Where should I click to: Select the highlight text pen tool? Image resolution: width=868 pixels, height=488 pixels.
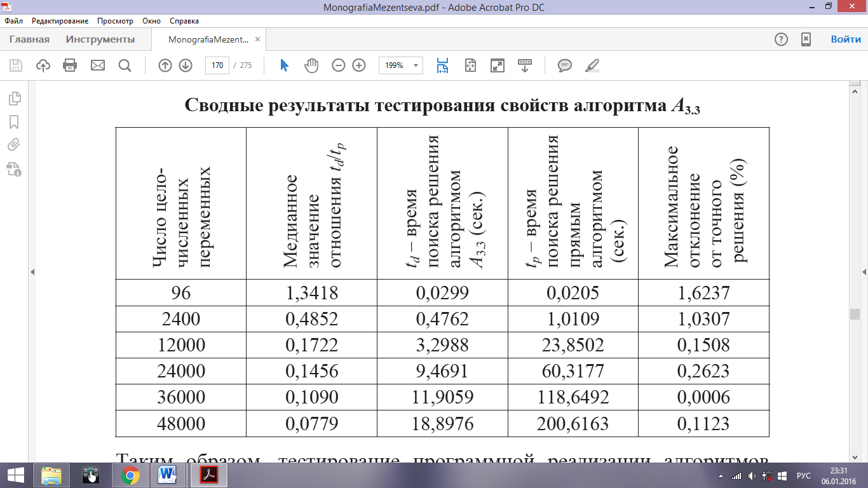click(x=592, y=65)
